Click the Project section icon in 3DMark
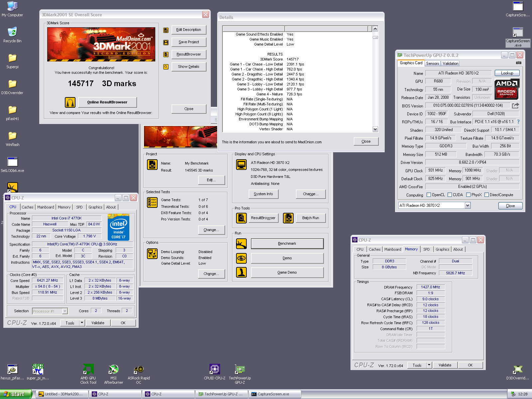This screenshot has width=532, height=399. pos(152,165)
